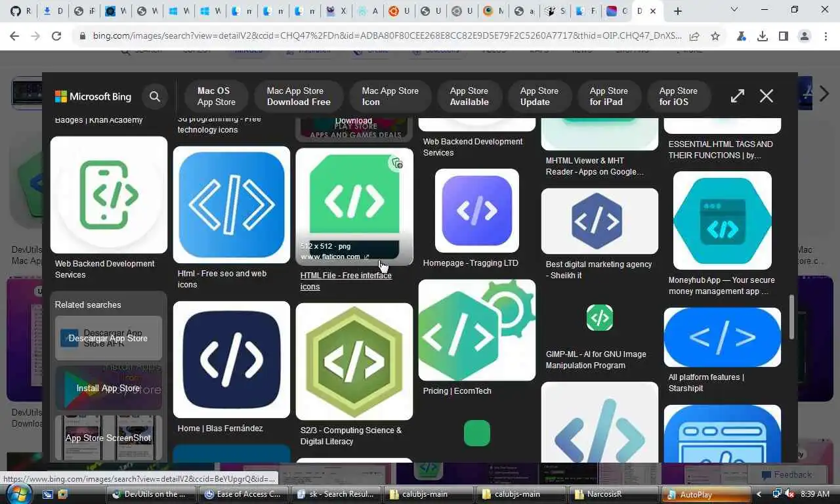Open GIMP-ML AI for GNU caption
The height and width of the screenshot is (504, 840).
click(596, 360)
